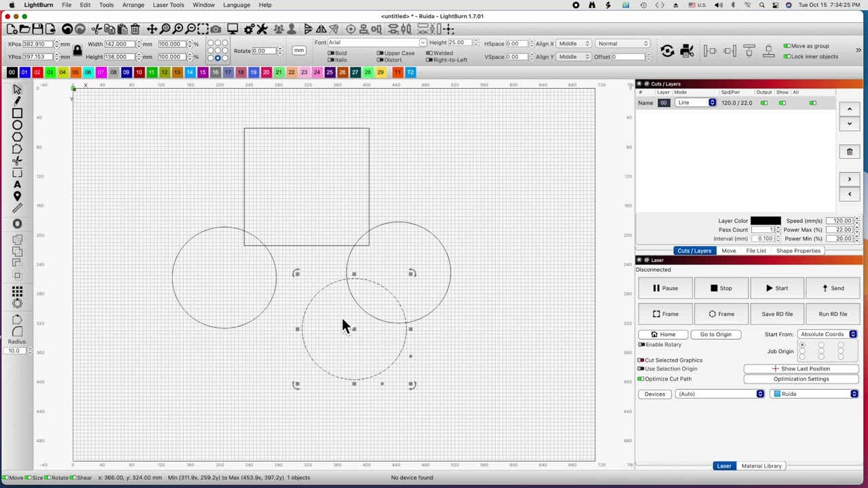The image size is (868, 488).
Task: Click the Start button
Action: (777, 288)
